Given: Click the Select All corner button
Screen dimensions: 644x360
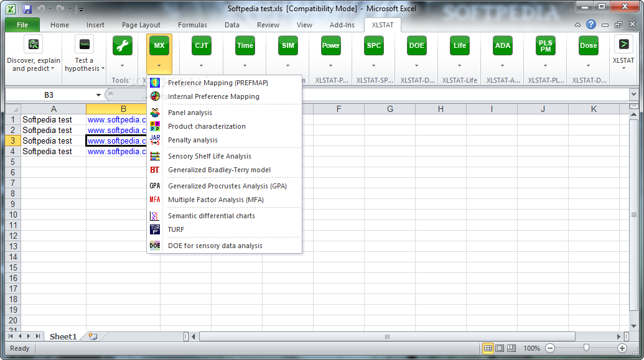Looking at the screenshot, I should pos(12,109).
